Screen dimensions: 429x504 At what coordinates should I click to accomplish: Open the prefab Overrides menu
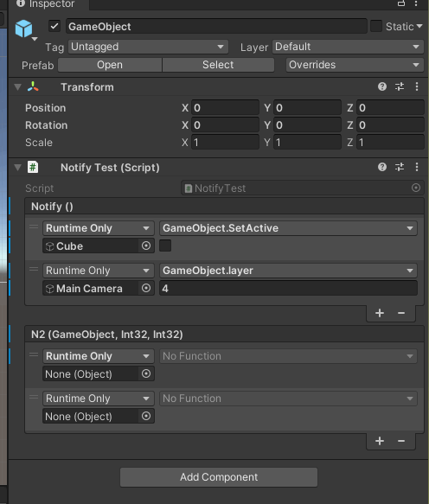tap(355, 65)
